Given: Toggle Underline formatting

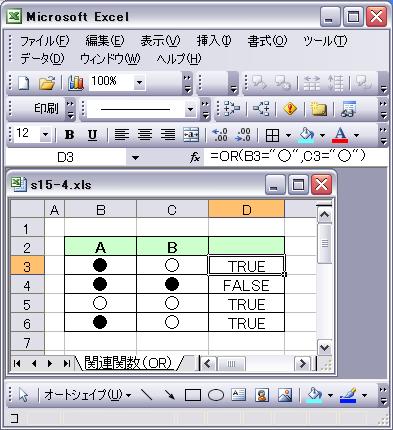Looking at the screenshot, I should tap(92, 135).
